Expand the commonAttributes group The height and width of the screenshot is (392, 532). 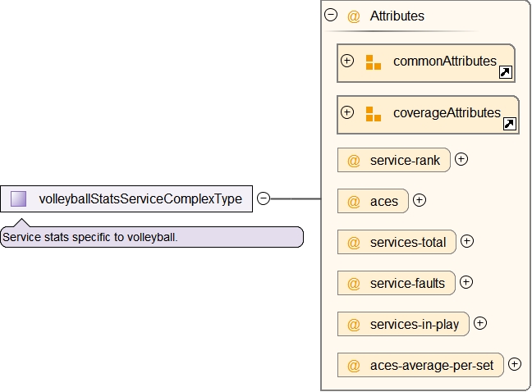pos(347,61)
